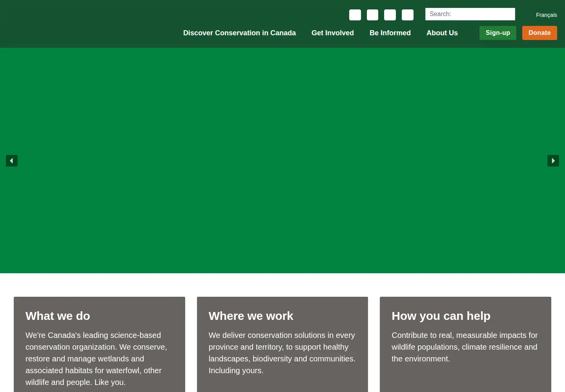Switch the site language to Français
The height and width of the screenshot is (392, 565).
coord(547,15)
